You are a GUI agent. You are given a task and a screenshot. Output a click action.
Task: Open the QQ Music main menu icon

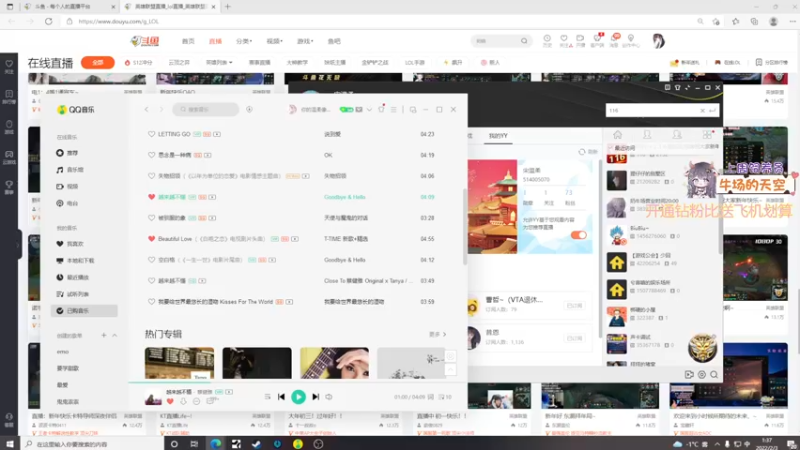point(393,110)
